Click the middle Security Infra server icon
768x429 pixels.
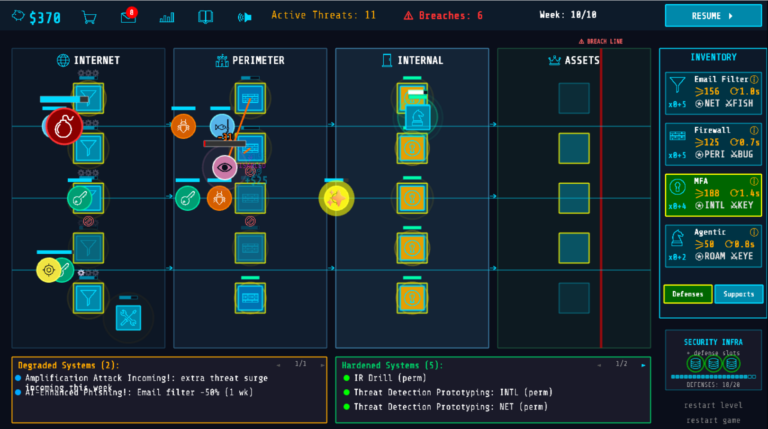point(713,364)
